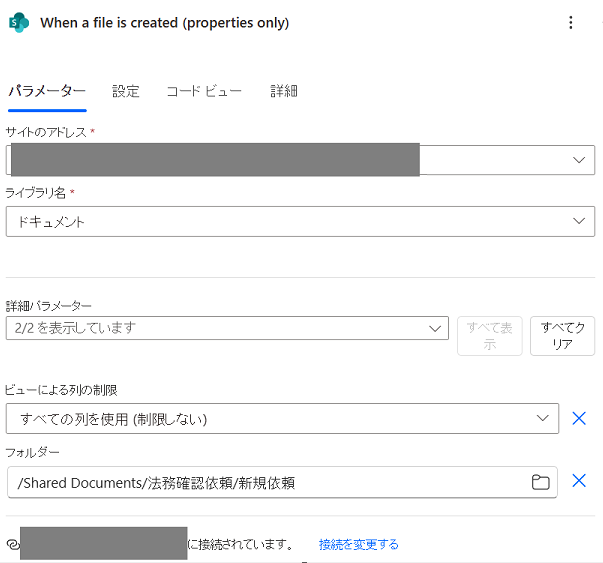
Task: Click the folder picker icon in フォルダー field
Action: [x=540, y=482]
